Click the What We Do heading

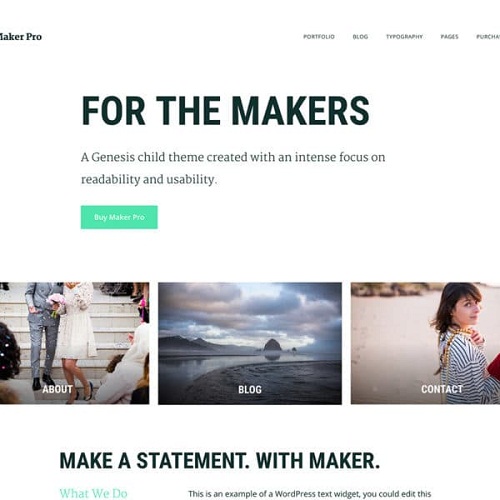pos(94,494)
